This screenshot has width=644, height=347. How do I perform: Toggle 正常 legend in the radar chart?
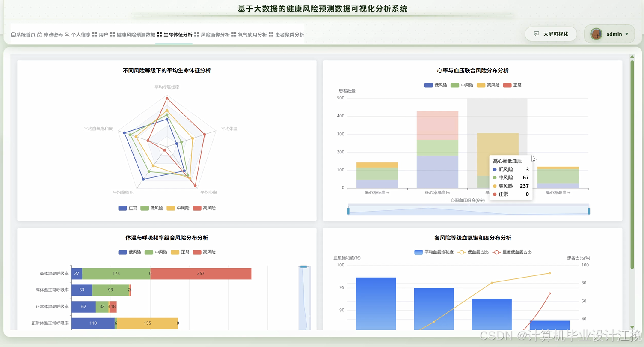point(128,208)
